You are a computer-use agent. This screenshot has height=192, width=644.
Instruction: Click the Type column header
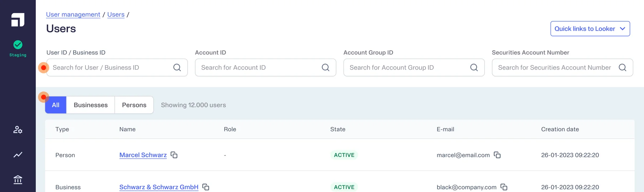pos(62,129)
